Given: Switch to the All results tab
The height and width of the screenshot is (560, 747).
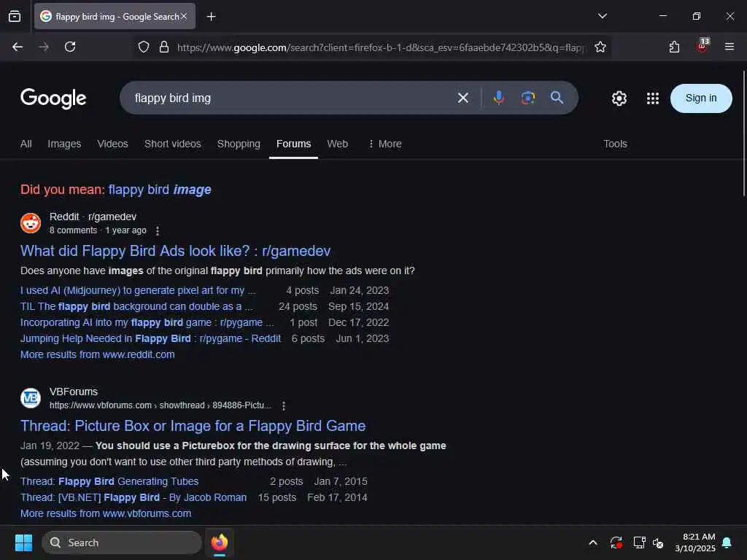Looking at the screenshot, I should pyautogui.click(x=26, y=144).
